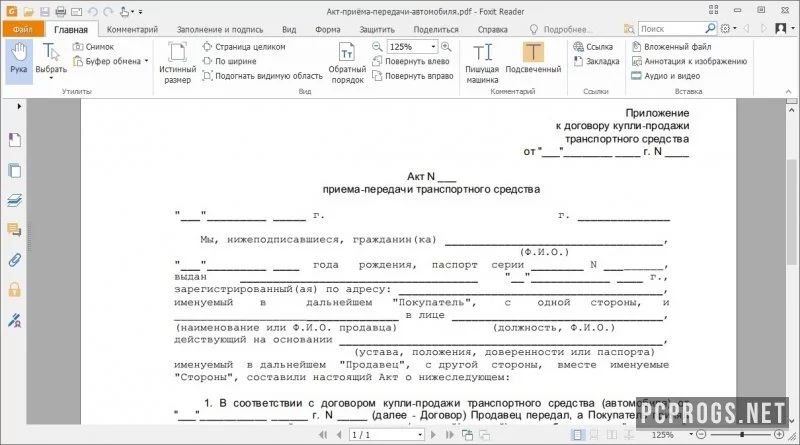Image resolution: width=800 pixels, height=445 pixels.
Task: Customize quick access toolbar arrow
Action: tap(141, 11)
